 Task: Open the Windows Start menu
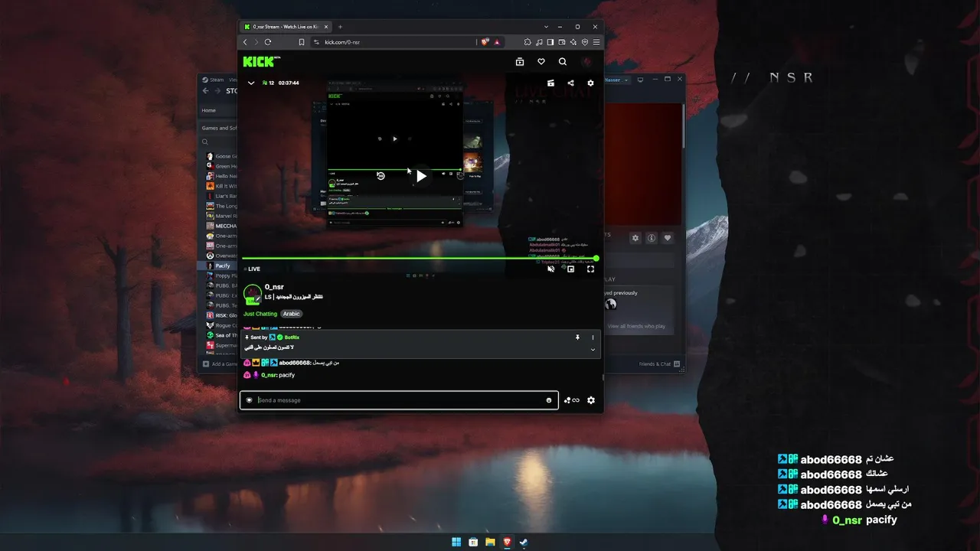[456, 542]
